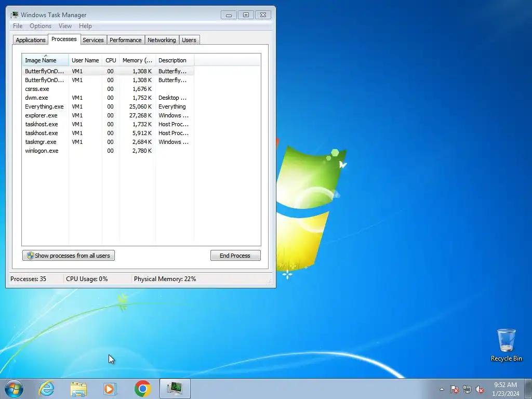Click Physical Memory: 22% status text
Viewport: 532px width, 399px height.
[x=165, y=279]
